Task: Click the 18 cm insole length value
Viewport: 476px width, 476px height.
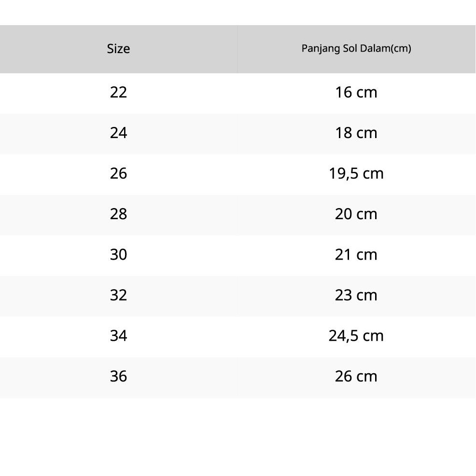Action: pyautogui.click(x=356, y=133)
